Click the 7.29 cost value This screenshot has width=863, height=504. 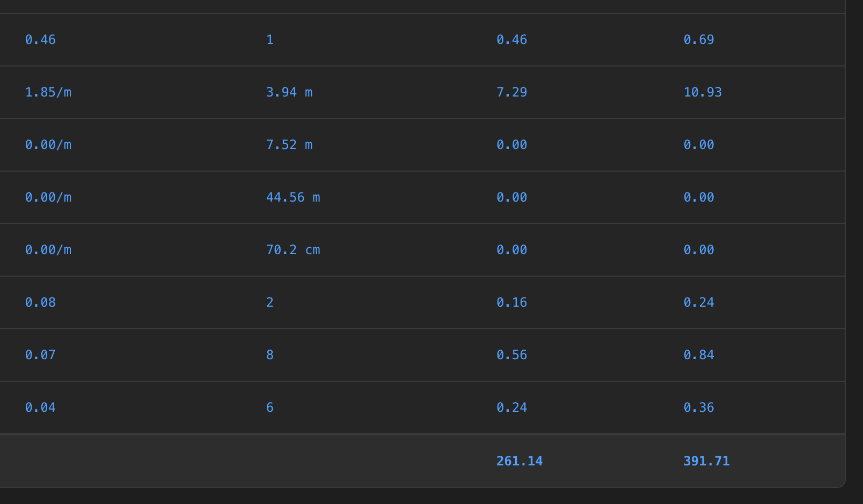[x=511, y=92]
